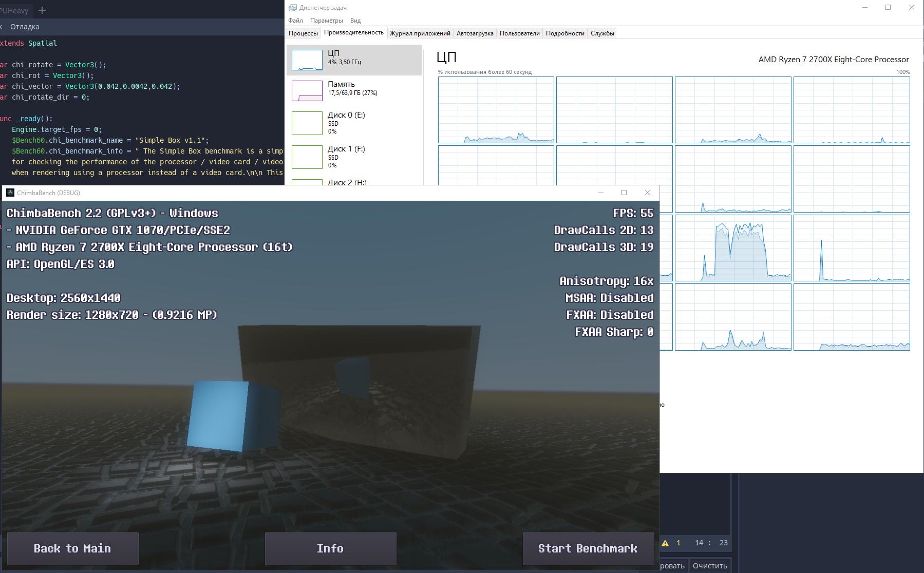
Task: Click the core graph with single sharp spike
Action: [x=852, y=248]
